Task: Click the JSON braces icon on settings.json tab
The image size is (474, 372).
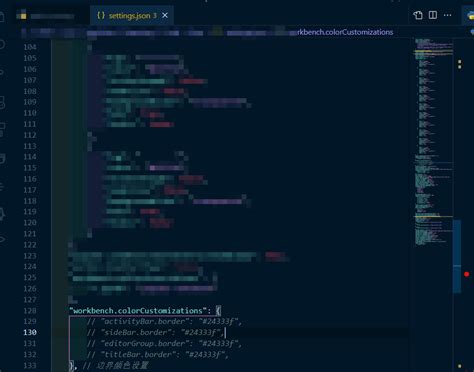Action: pos(101,15)
